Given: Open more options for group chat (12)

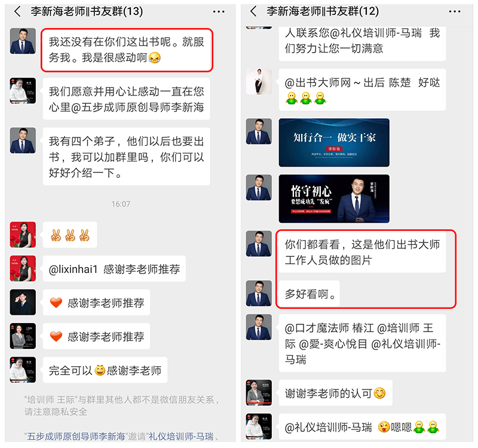Looking at the screenshot, I should coord(455,12).
